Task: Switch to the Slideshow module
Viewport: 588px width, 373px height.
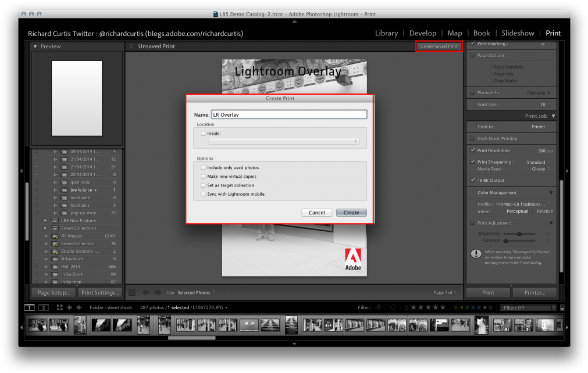Action: pos(518,33)
